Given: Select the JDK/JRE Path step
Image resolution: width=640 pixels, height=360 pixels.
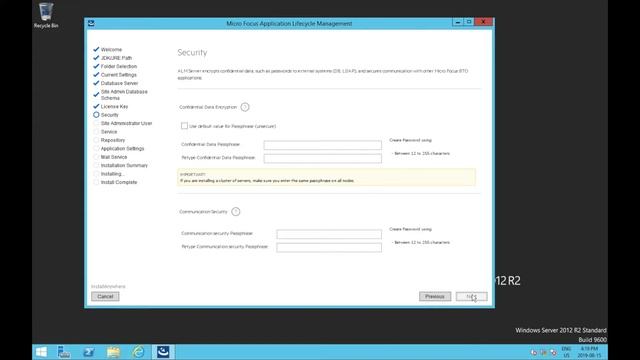Looking at the screenshot, I should click(116, 58).
